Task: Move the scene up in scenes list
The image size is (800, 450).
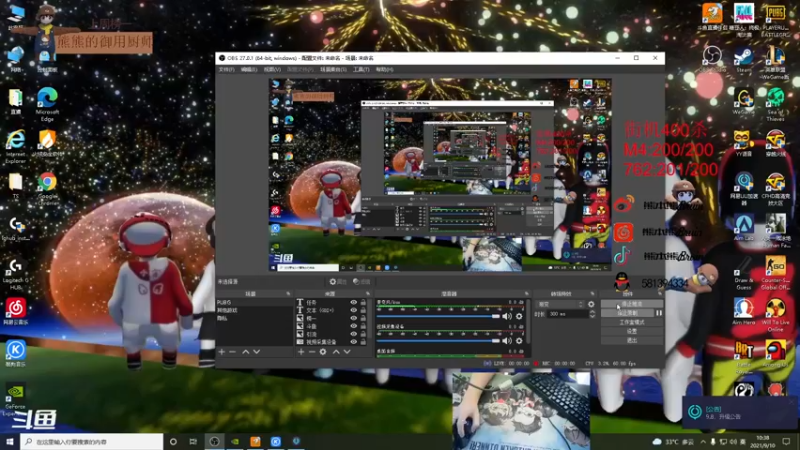Action: pyautogui.click(x=245, y=352)
